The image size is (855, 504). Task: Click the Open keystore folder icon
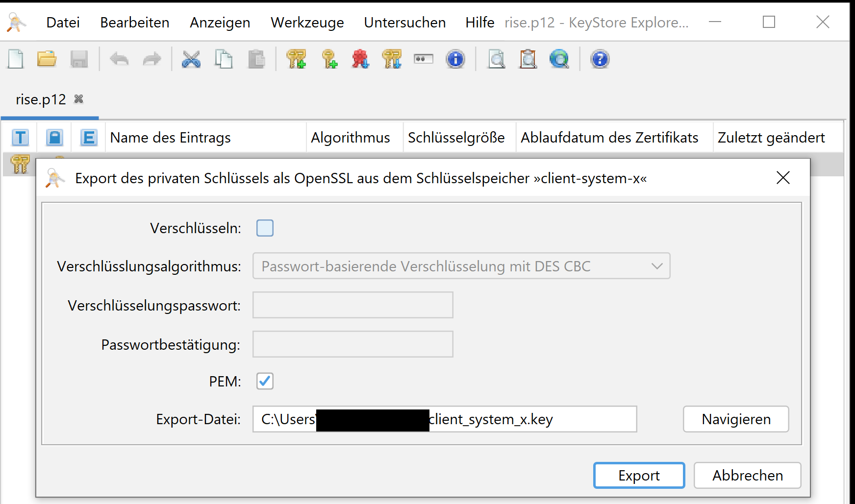(47, 59)
